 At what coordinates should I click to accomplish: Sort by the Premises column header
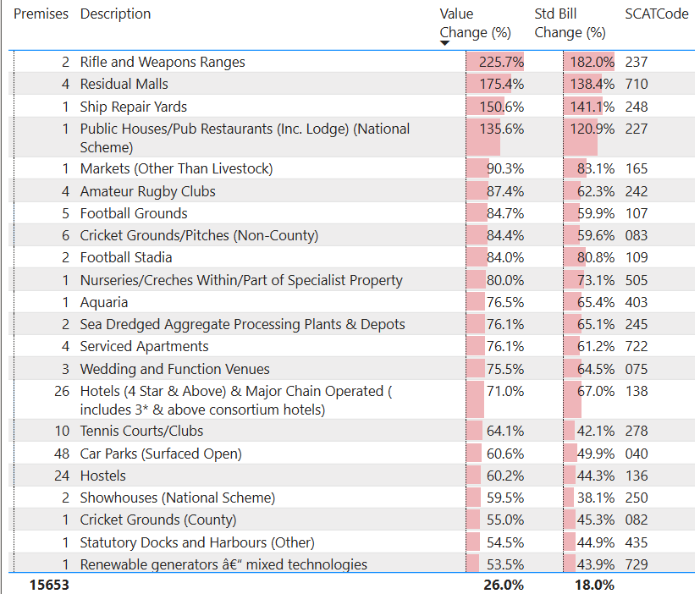click(41, 14)
